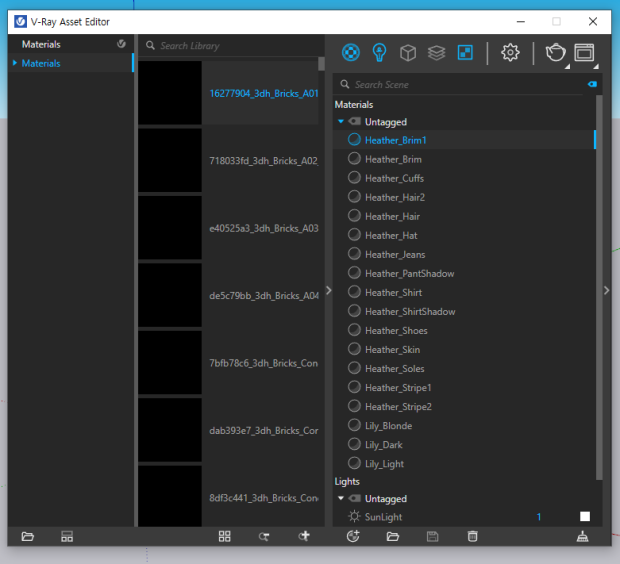This screenshot has width=620, height=564.
Task: Select Heather_Jeans material in list
Action: 395,255
